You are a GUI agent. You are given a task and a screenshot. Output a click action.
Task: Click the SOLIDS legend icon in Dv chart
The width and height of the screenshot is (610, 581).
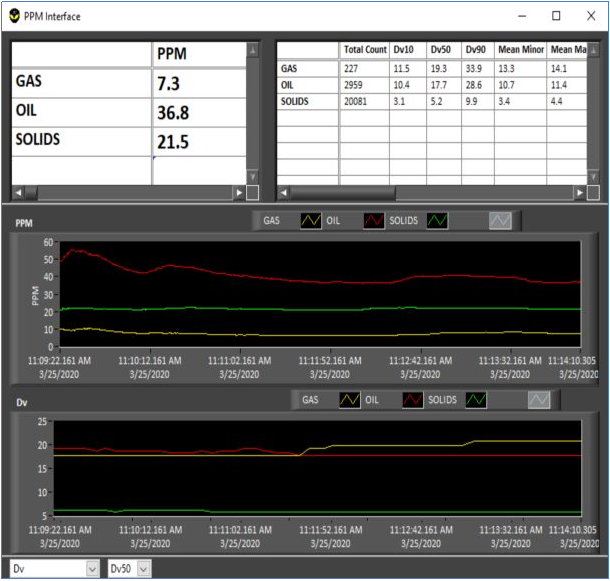(474, 400)
